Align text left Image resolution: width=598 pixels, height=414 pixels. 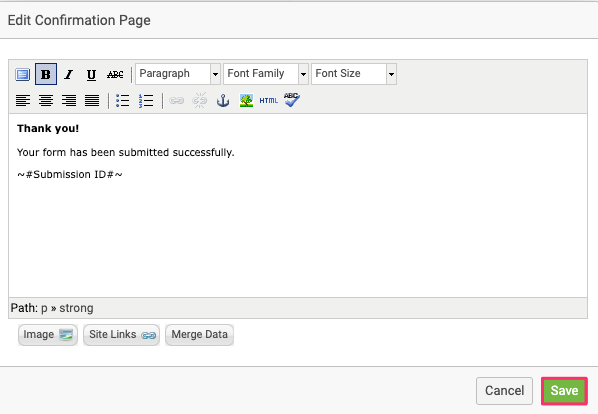tap(23, 101)
